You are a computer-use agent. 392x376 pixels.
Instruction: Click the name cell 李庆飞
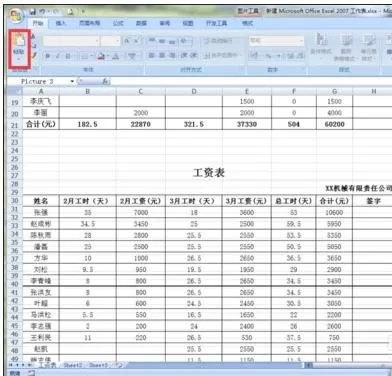(x=41, y=101)
